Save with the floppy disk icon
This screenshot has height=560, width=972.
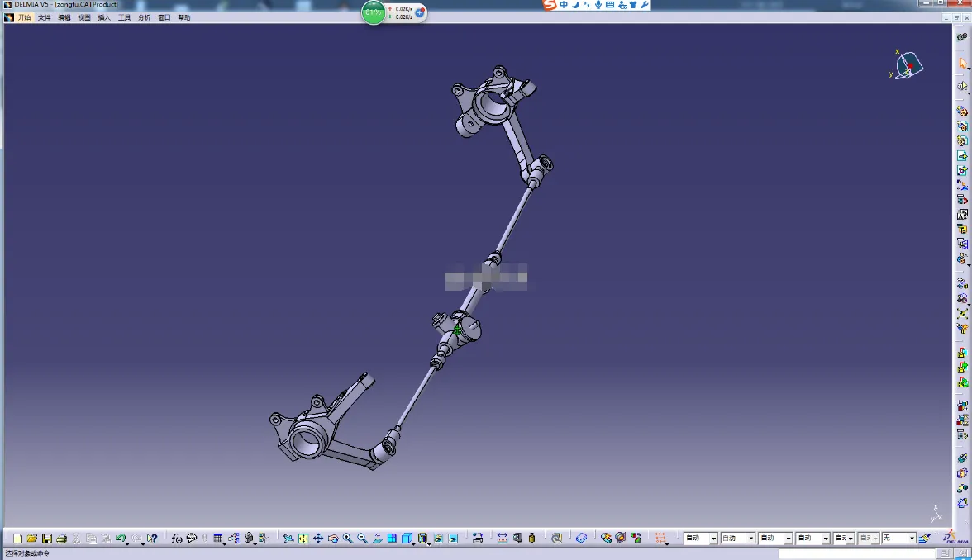[47, 539]
